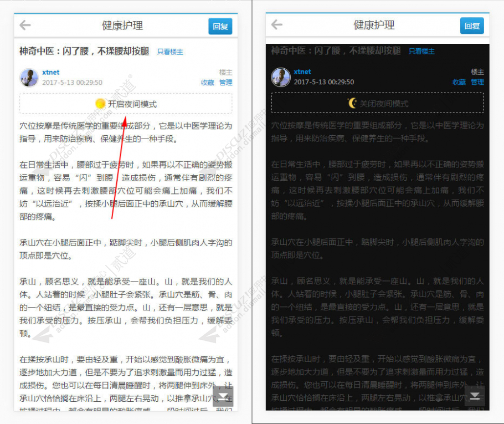Click 收藏 link in right dark screen
Image resolution: width=504 pixels, height=424 pixels.
(x=459, y=82)
